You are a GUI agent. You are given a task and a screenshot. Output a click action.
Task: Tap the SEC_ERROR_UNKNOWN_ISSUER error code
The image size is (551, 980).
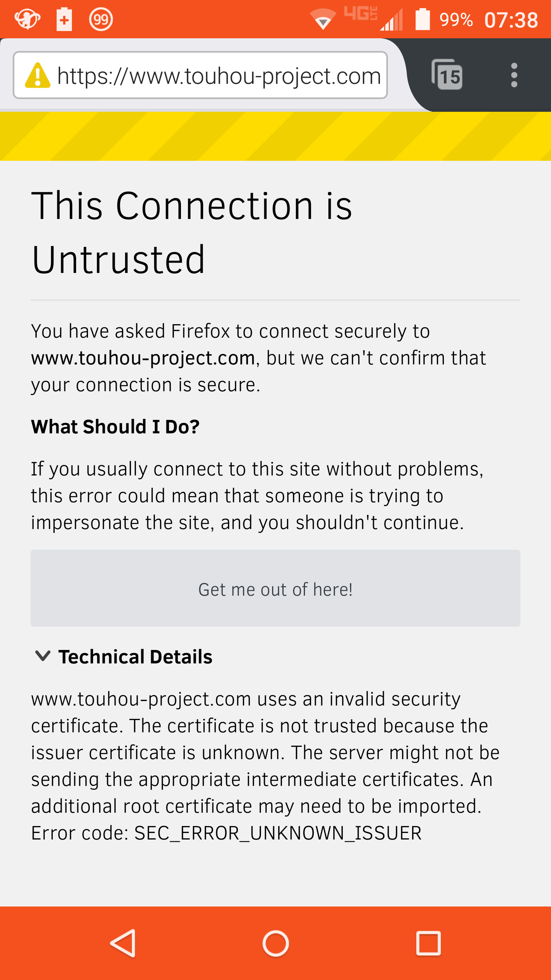278,833
